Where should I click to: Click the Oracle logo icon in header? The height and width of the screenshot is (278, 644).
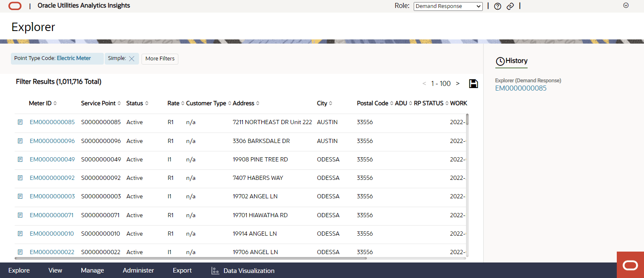click(15, 6)
